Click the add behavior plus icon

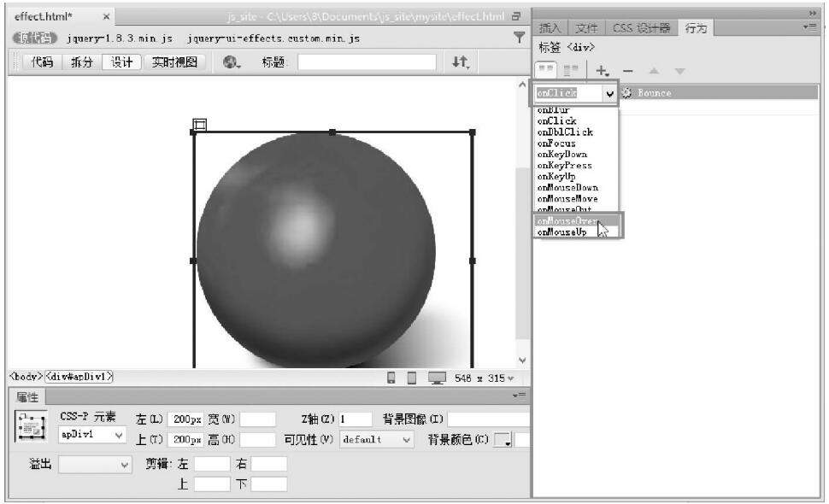pyautogui.click(x=603, y=71)
